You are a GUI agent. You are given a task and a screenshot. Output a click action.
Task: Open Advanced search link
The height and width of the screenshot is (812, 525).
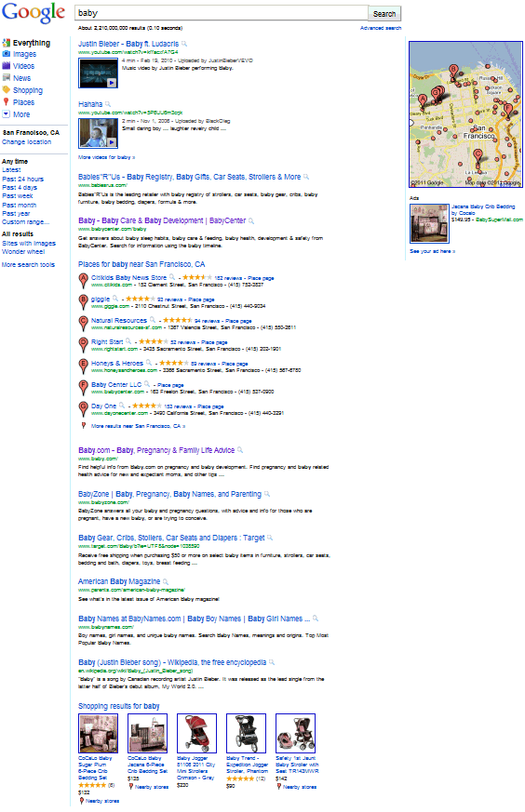pyautogui.click(x=381, y=28)
